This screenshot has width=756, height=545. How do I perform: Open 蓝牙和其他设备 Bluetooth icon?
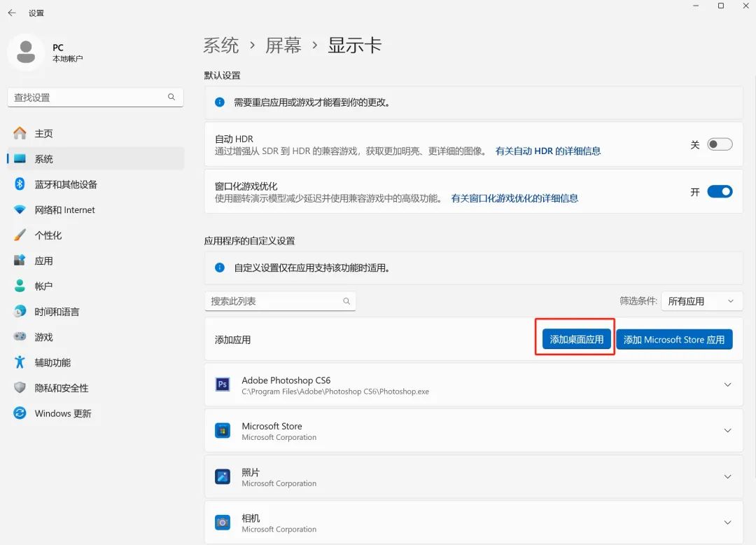point(20,184)
